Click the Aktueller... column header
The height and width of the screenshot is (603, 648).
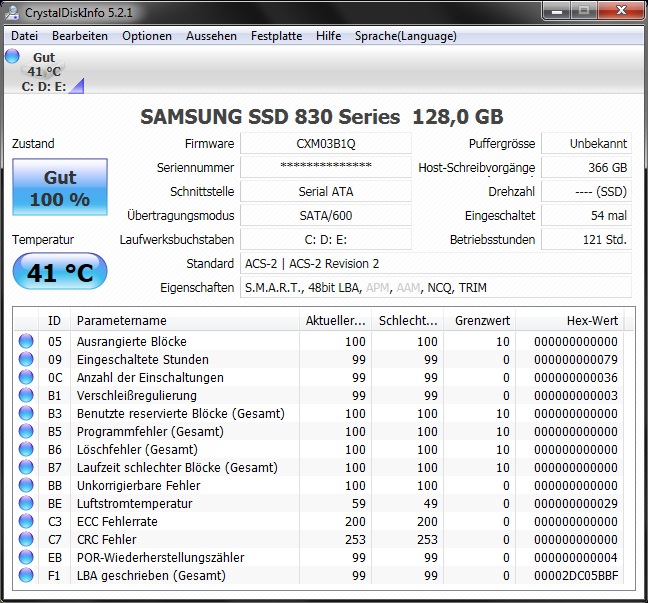[335, 320]
